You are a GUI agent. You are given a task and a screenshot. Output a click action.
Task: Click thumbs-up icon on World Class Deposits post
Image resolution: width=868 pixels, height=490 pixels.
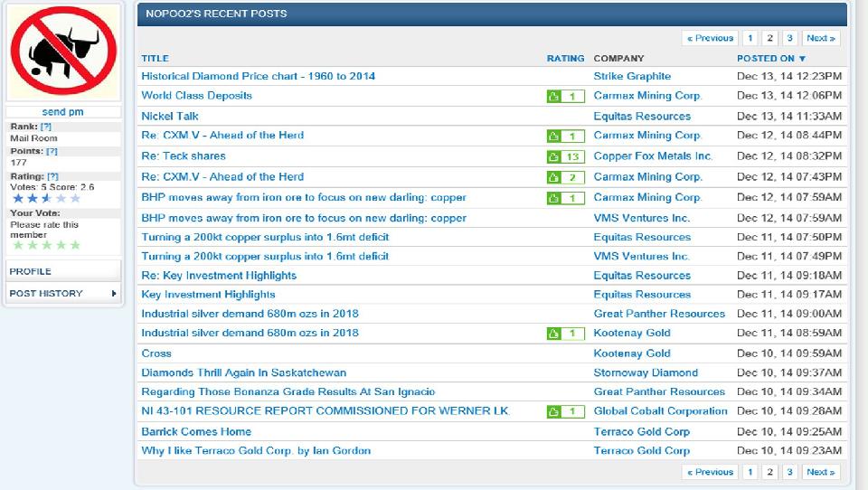tap(554, 97)
